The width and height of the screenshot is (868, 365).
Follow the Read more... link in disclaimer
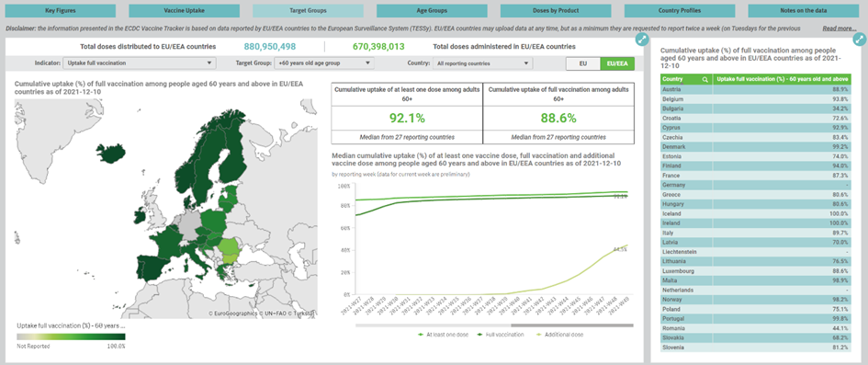[x=840, y=29]
